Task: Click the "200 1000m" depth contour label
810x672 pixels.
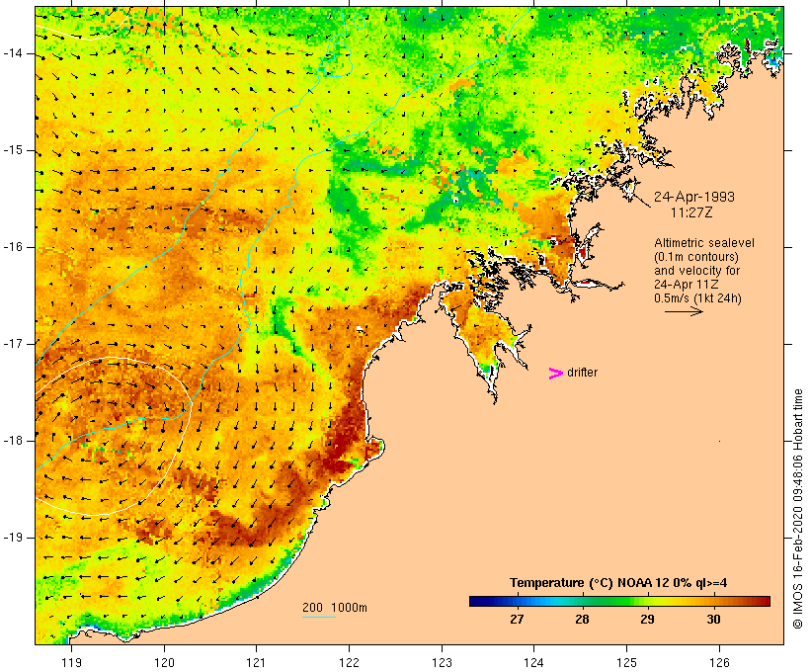Action: (x=335, y=608)
